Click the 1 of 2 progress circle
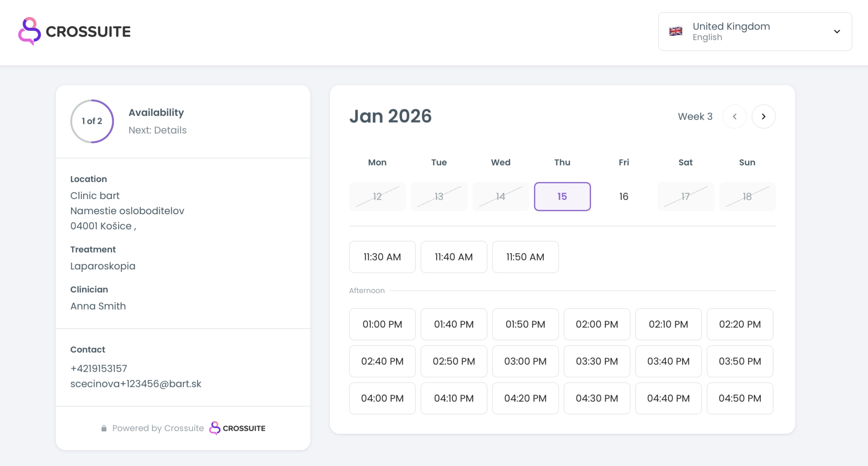This screenshot has height=466, width=868. (x=92, y=121)
